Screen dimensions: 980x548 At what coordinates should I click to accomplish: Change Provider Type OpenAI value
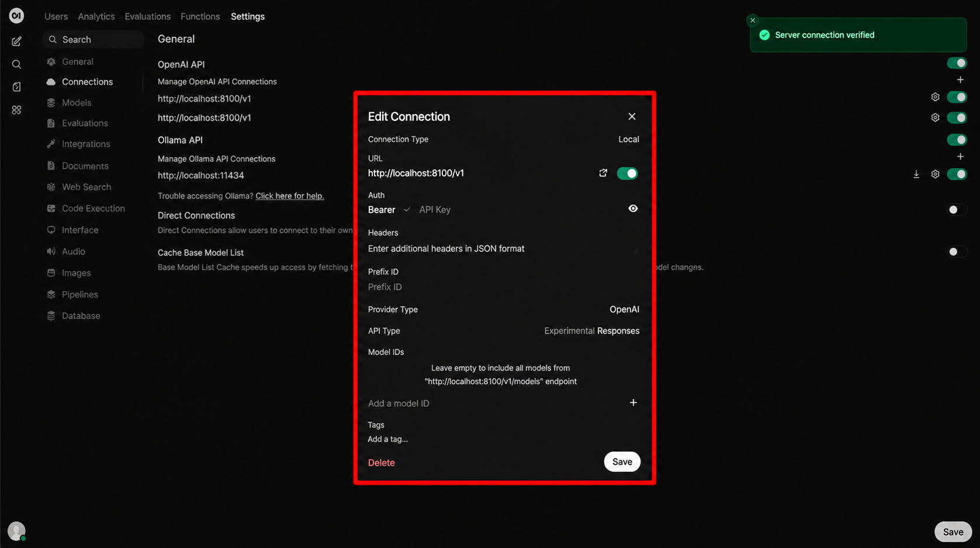coord(624,309)
